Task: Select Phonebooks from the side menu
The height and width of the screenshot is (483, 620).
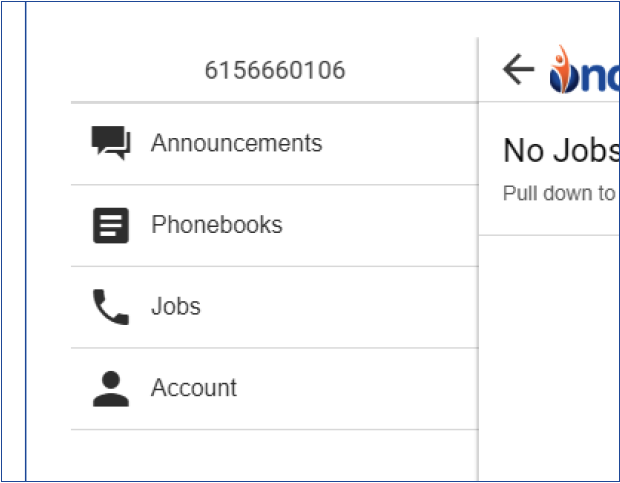Action: (216, 226)
